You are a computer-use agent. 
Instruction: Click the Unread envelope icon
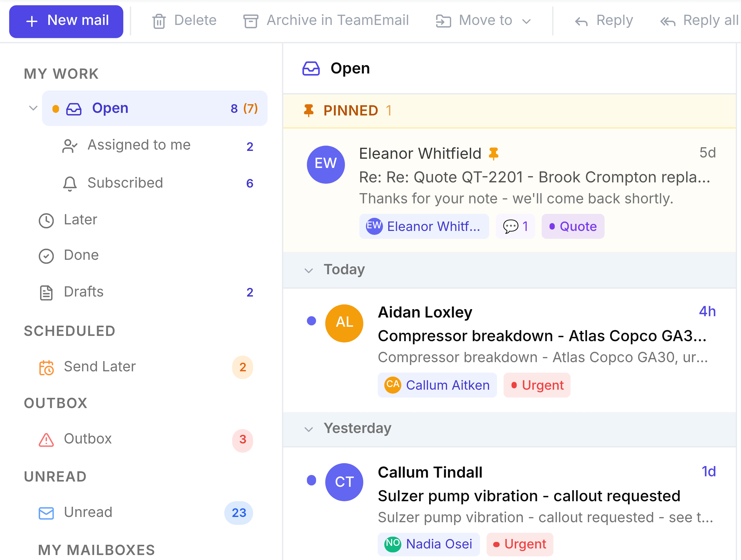(x=46, y=513)
